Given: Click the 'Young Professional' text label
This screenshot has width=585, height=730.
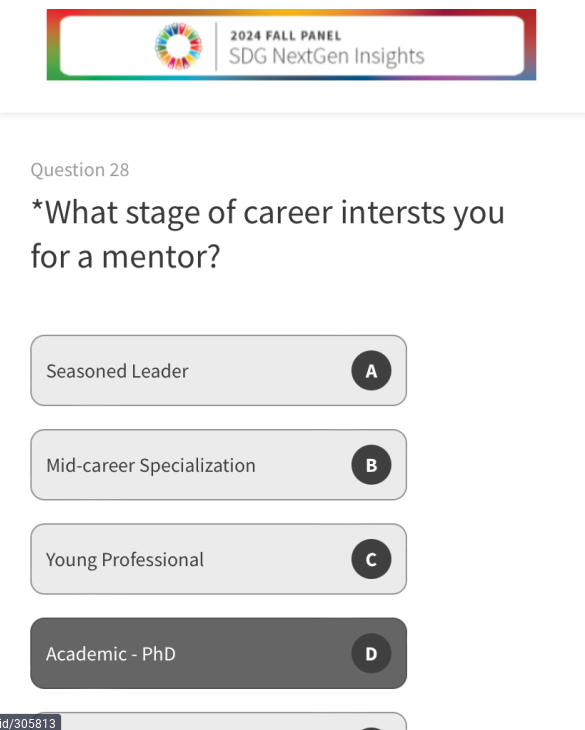Looking at the screenshot, I should click(125, 560).
